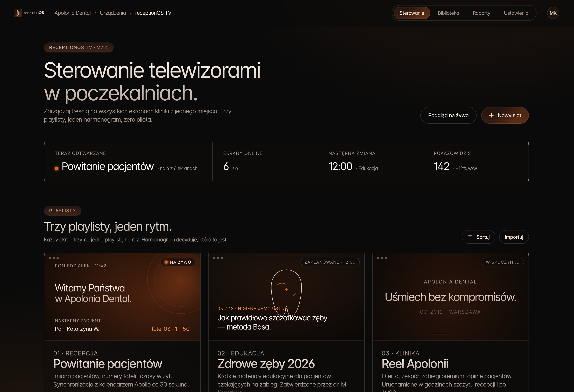Open the Ustawienia tab

(516, 13)
